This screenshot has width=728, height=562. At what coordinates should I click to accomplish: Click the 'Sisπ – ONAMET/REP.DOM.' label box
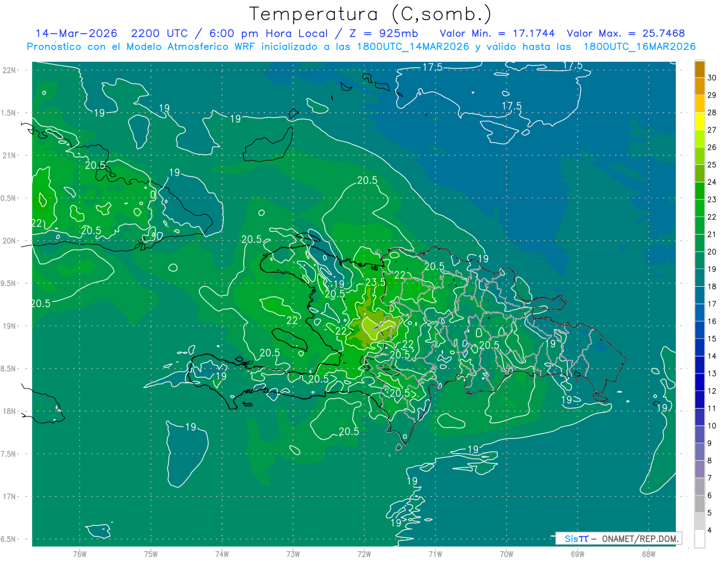tap(618, 538)
